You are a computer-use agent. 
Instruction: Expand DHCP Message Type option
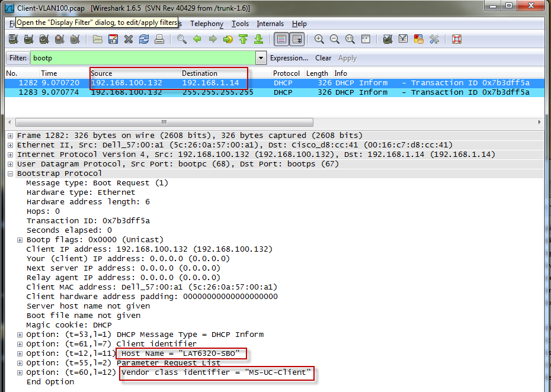pos(20,335)
